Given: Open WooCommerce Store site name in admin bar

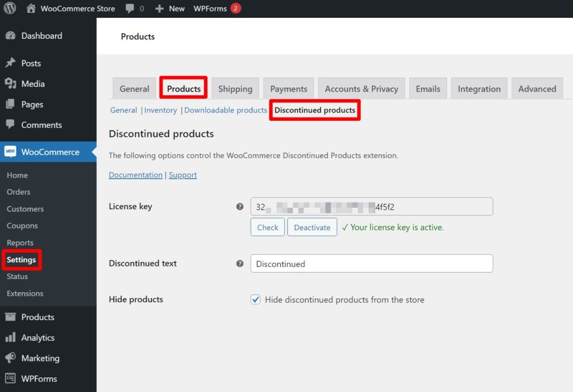Looking at the screenshot, I should [78, 9].
